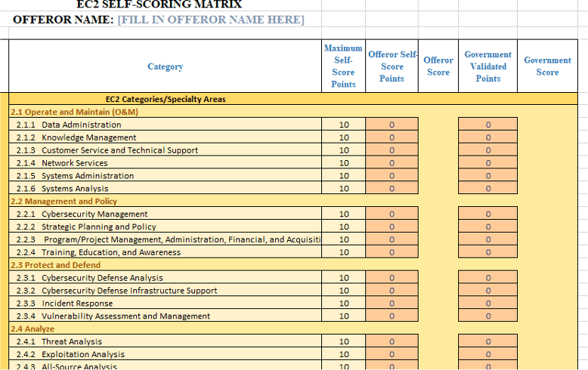Select the 2.4.2 Exploitation Analysis cell
This screenshot has width=588, height=370.
(x=165, y=354)
